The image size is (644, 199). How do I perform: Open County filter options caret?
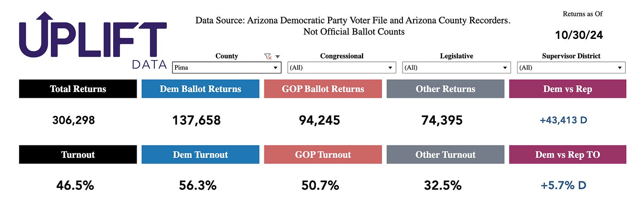(x=277, y=56)
